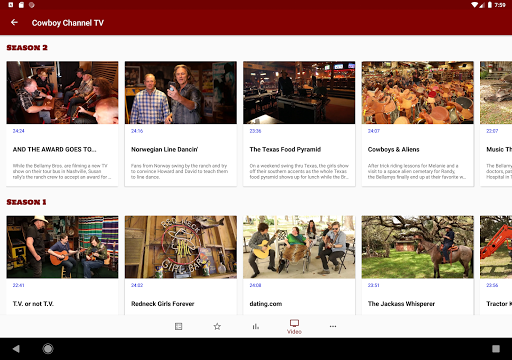Viewport: 512px width, 360px height.
Task: Click the Season 2 section heading
Action: pos(27,48)
